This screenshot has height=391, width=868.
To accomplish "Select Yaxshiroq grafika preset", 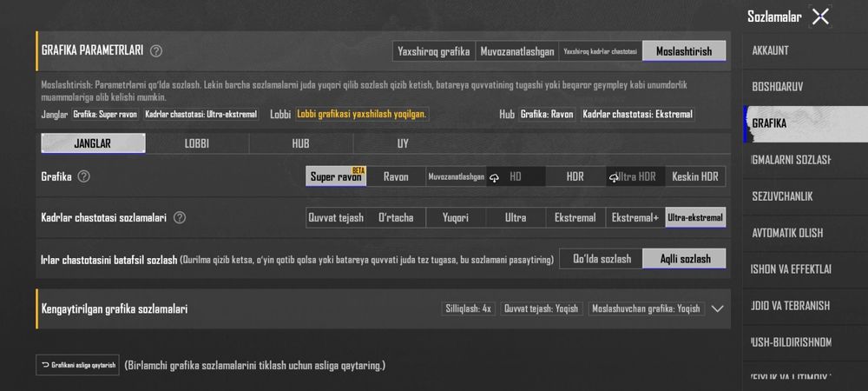I will 433,51.
